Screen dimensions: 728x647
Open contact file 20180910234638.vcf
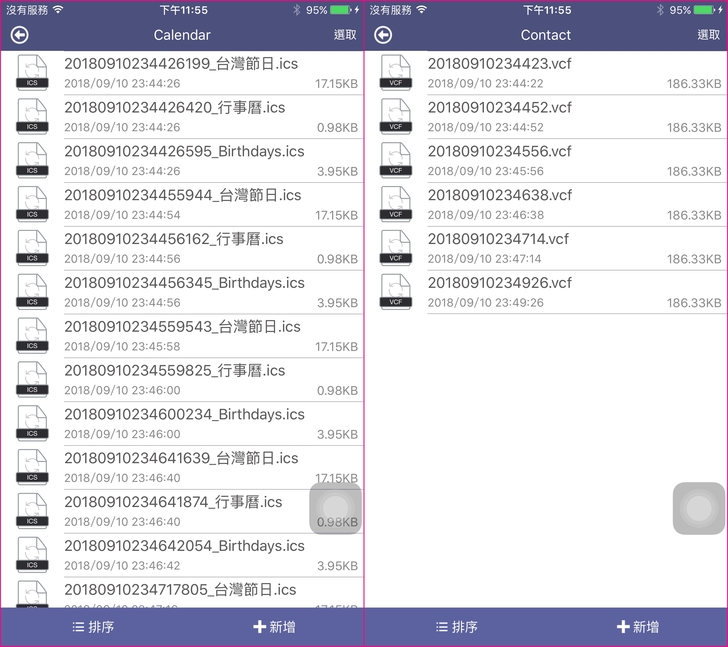[x=546, y=204]
